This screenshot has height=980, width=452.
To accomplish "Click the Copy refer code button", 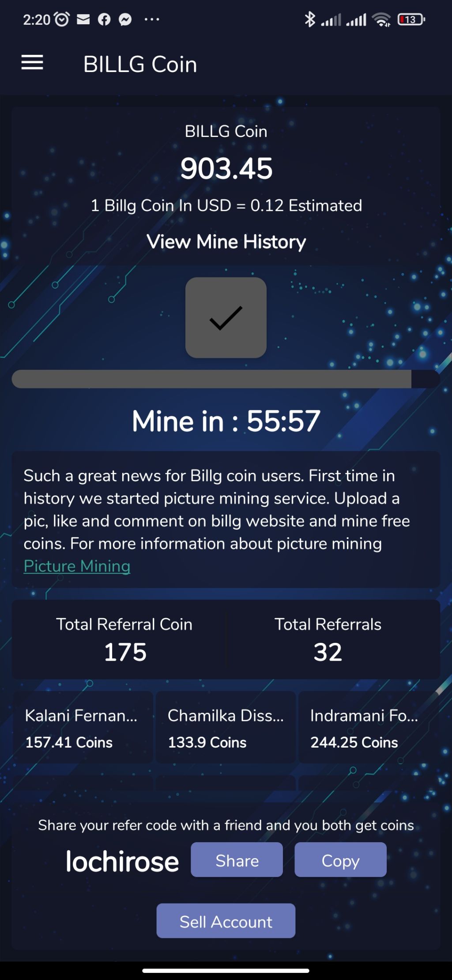I will 340,859.
